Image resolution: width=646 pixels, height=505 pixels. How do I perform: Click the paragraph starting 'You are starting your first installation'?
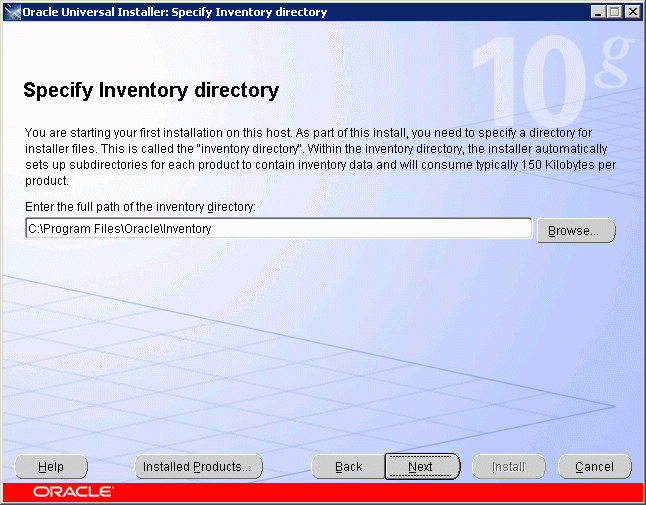(320, 157)
